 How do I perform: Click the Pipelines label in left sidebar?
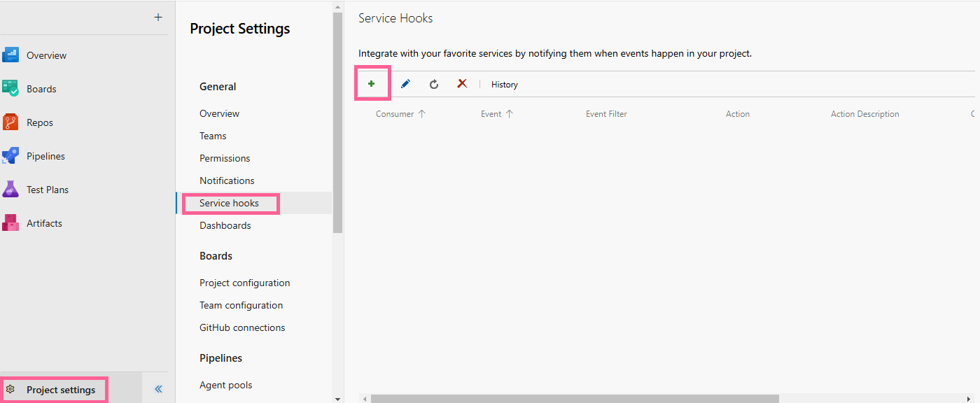pyautogui.click(x=45, y=156)
